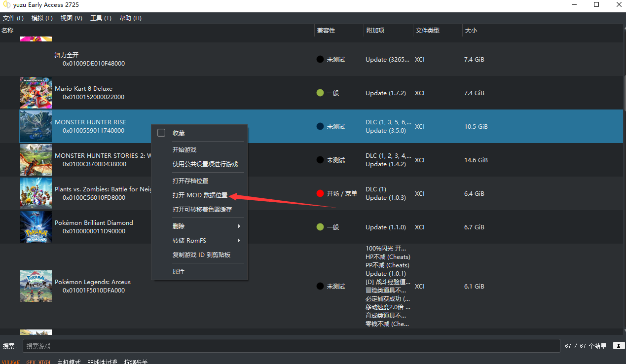Toggle the 双线性过滤 filter indicator
Viewport: 626px width, 364px height.
[x=103, y=362]
